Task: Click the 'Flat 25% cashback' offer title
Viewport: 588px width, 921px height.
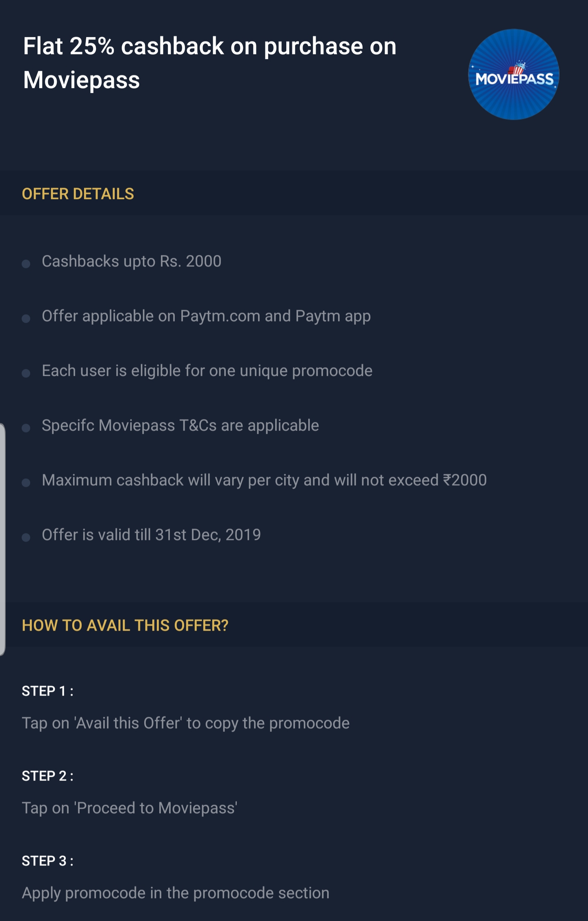Action: coord(209,62)
